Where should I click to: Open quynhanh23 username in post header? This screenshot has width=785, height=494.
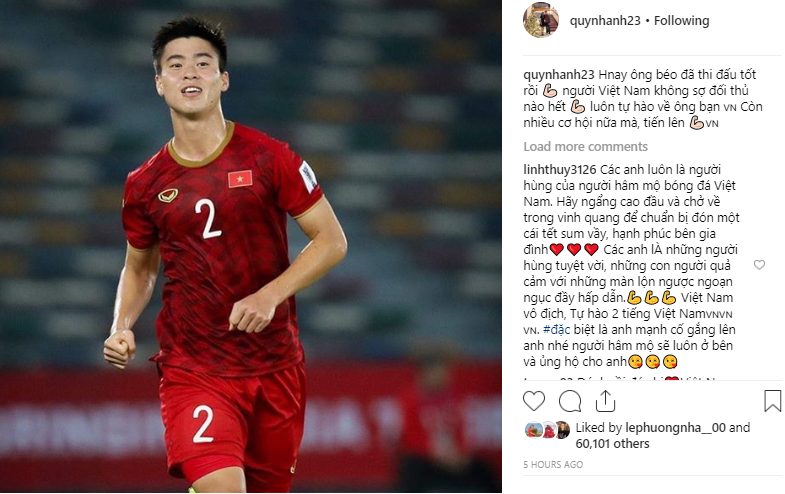(605, 21)
